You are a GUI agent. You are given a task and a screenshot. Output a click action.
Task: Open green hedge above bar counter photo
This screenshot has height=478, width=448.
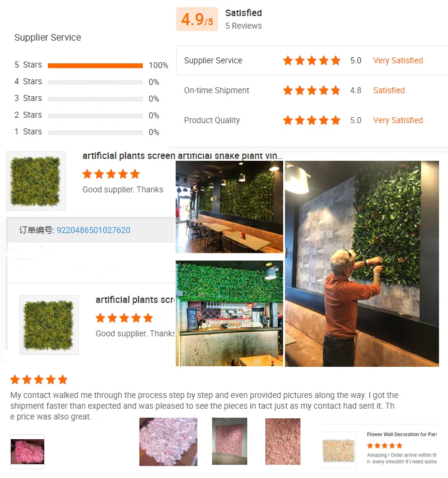pos(229,313)
